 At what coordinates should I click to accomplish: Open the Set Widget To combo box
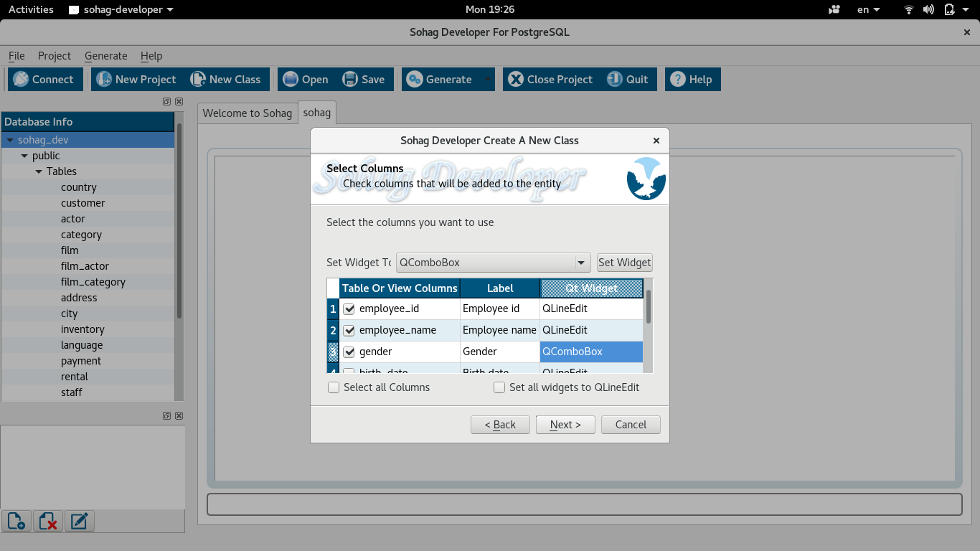(493, 263)
